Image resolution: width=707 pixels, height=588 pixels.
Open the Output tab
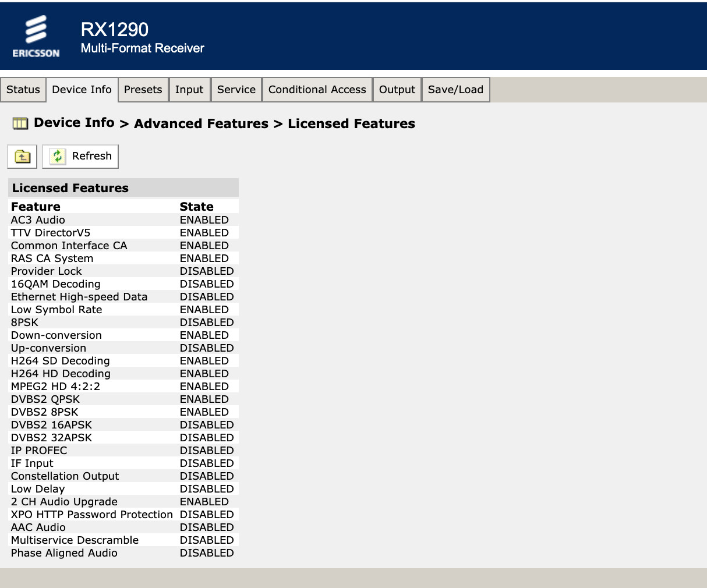point(397,90)
